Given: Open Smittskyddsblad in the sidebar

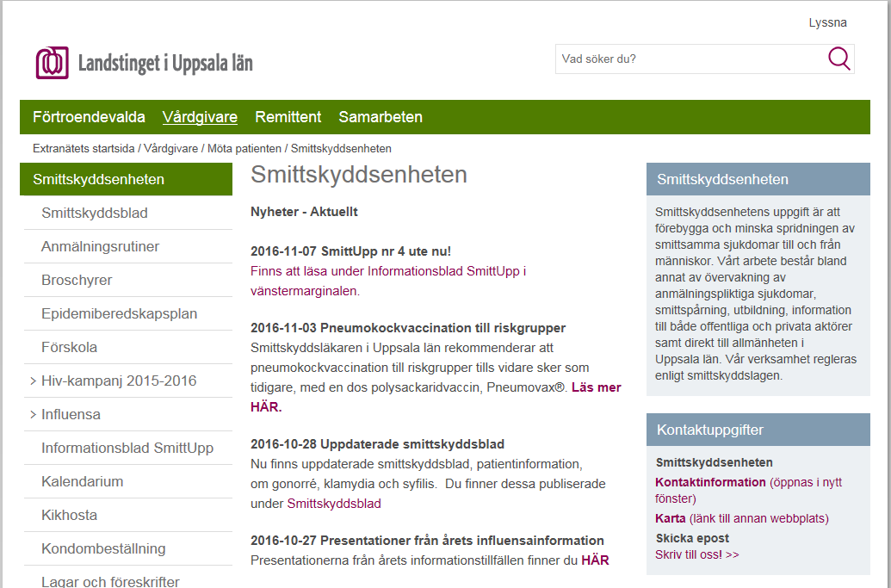Looking at the screenshot, I should [95, 213].
